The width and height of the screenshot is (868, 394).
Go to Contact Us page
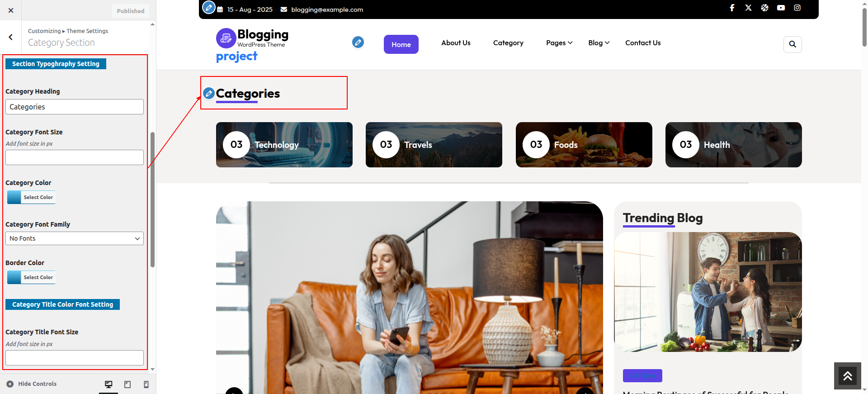[x=642, y=43]
